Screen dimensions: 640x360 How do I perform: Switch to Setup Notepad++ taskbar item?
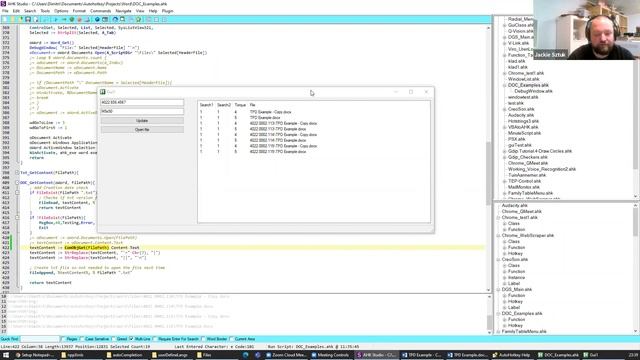(x=35, y=355)
